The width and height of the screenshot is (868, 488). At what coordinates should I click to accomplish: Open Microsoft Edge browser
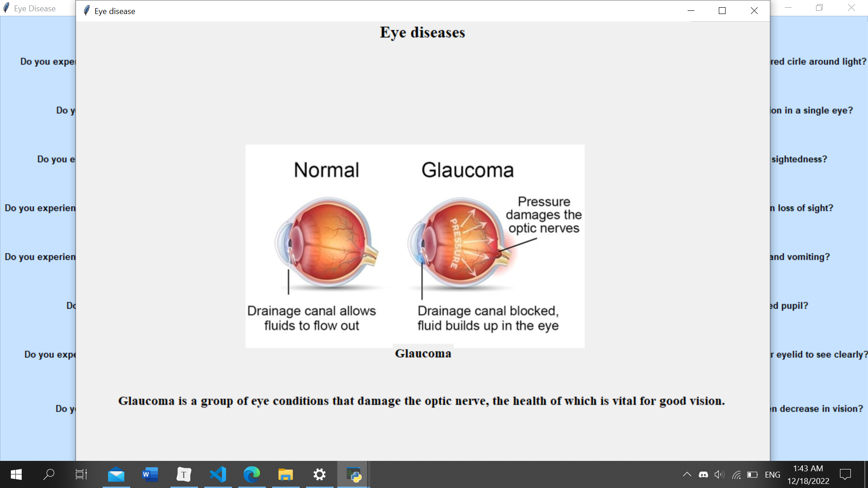(x=252, y=474)
